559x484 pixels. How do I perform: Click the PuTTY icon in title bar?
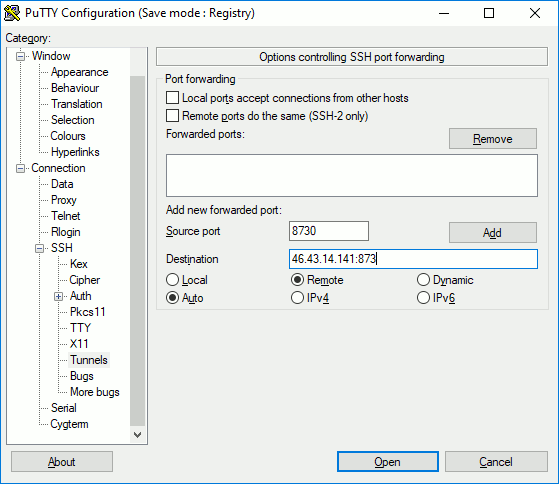coord(12,13)
